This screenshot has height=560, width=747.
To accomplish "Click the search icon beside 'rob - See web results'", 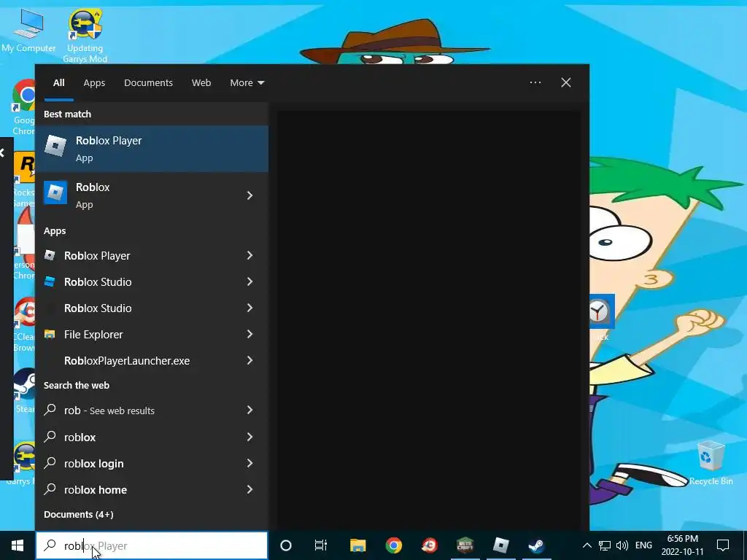I will coord(50,410).
